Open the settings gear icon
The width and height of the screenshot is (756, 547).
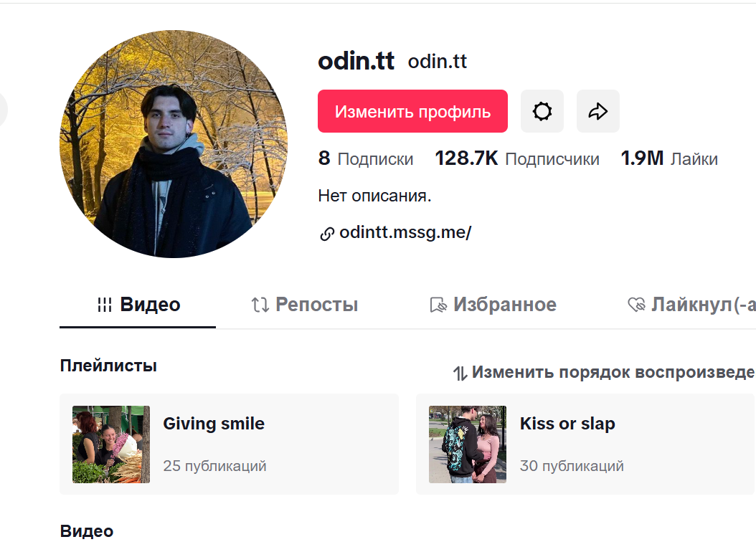pyautogui.click(x=542, y=111)
